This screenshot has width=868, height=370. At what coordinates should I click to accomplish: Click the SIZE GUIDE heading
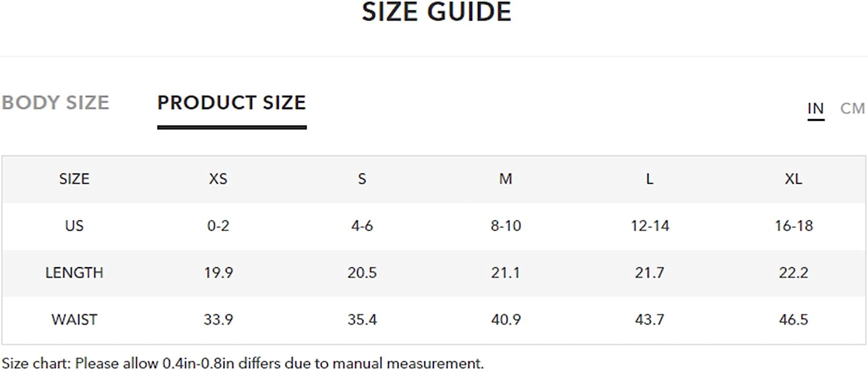tap(437, 12)
